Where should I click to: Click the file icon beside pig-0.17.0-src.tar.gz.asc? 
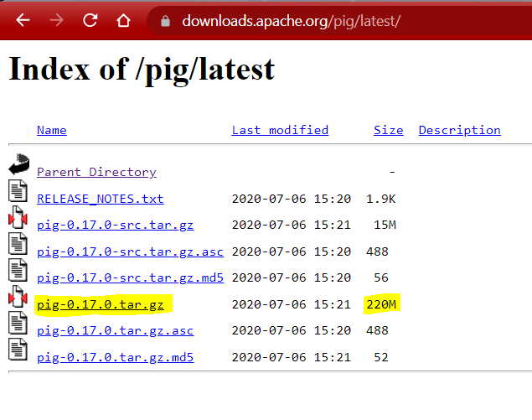(18, 243)
